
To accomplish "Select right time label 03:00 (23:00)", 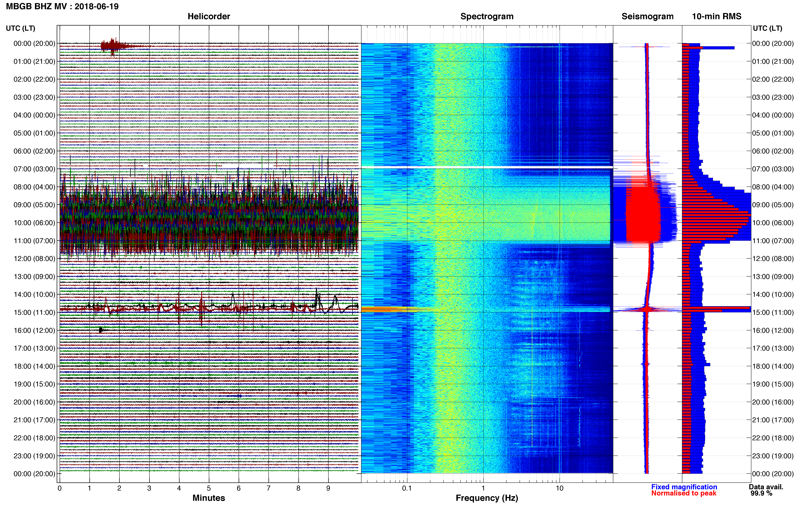I will click(773, 97).
